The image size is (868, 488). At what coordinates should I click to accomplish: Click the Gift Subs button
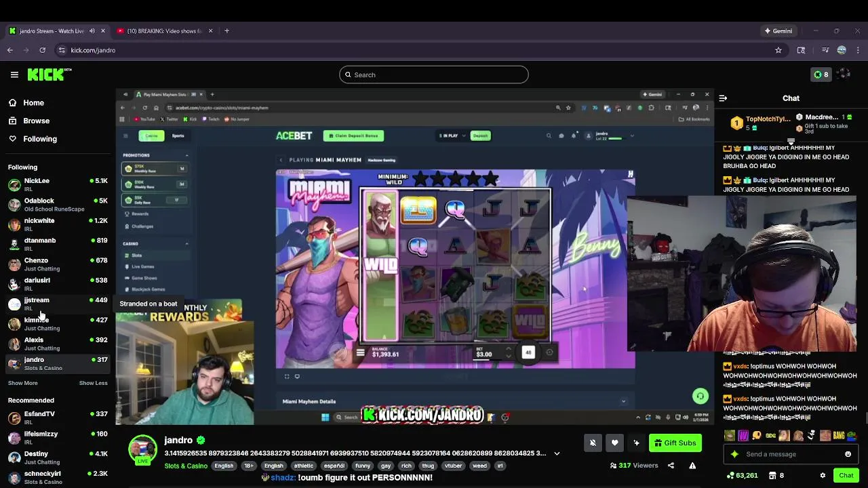(675, 443)
